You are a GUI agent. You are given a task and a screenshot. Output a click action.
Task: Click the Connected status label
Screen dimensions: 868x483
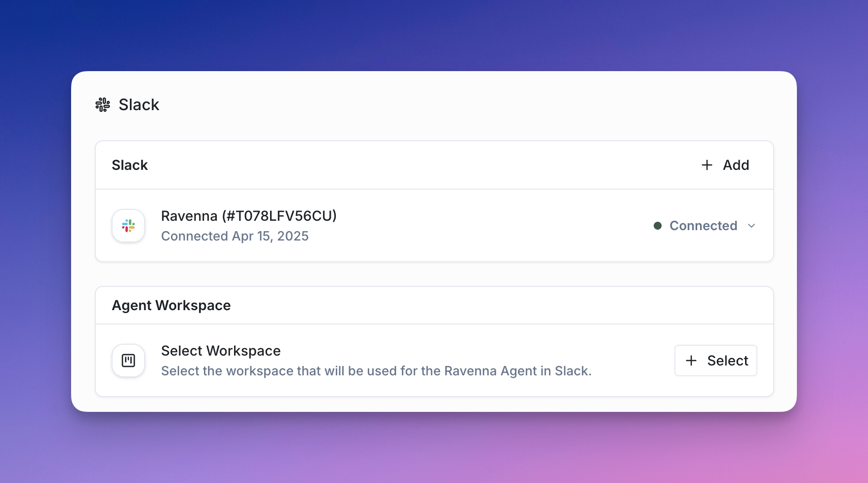tap(703, 226)
